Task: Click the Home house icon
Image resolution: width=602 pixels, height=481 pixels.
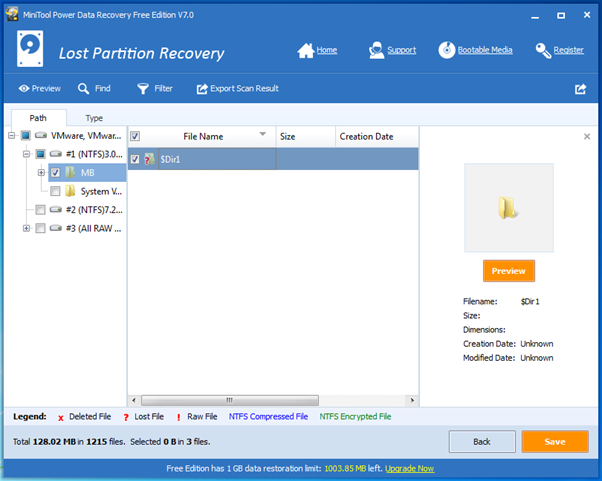Action: coord(306,50)
